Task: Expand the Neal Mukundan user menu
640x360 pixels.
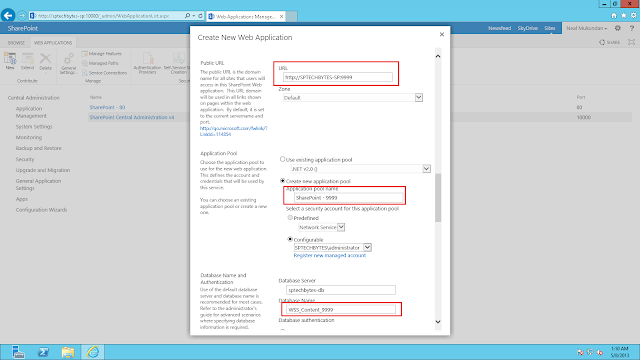Action: click(x=587, y=28)
